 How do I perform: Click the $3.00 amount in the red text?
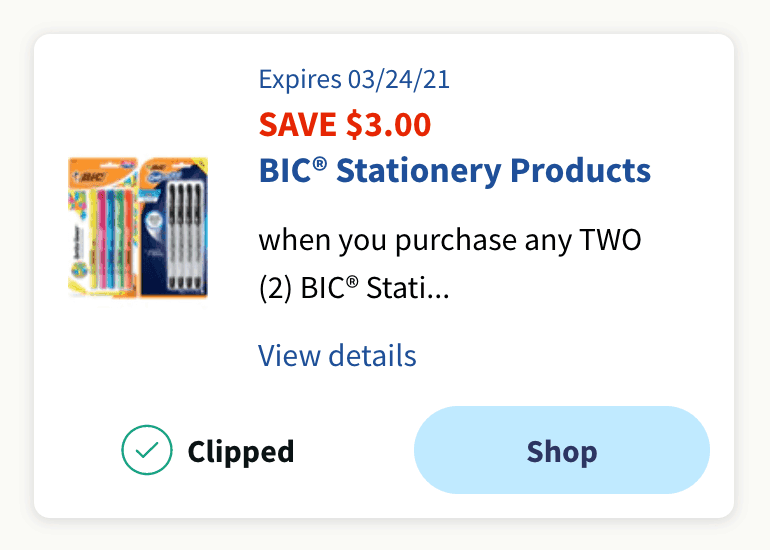point(388,125)
